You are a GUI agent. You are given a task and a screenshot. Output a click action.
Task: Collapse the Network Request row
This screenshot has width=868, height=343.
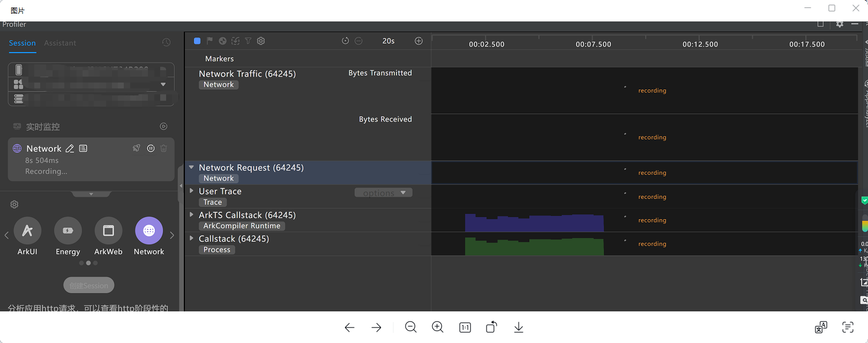coord(191,167)
